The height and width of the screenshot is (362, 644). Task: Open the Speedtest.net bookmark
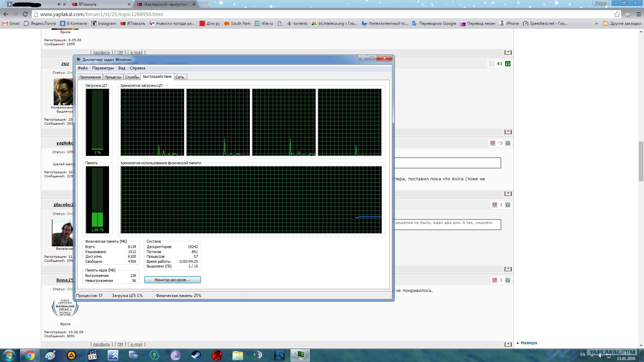[x=545, y=23]
